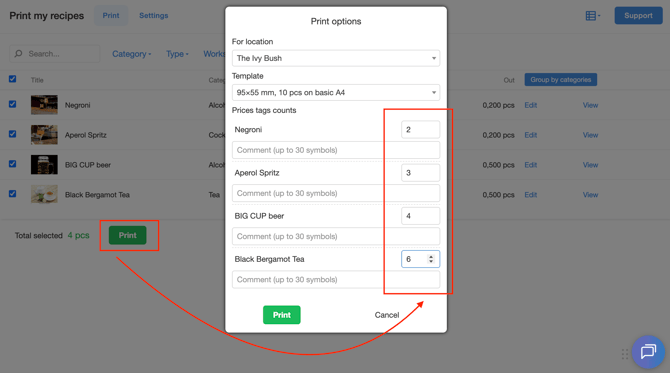
Task: Click the Black Bergamot Tea recipe thumbnail
Action: pos(44,194)
